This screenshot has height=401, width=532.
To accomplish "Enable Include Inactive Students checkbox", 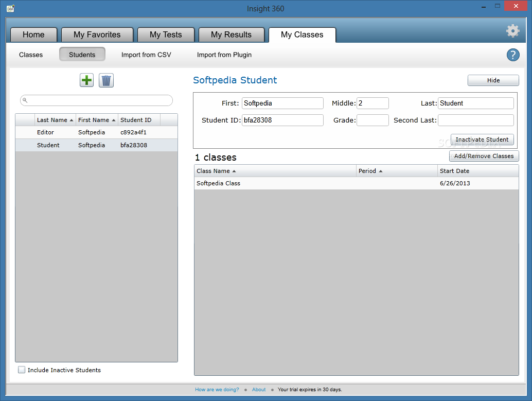I will pyautogui.click(x=22, y=370).
